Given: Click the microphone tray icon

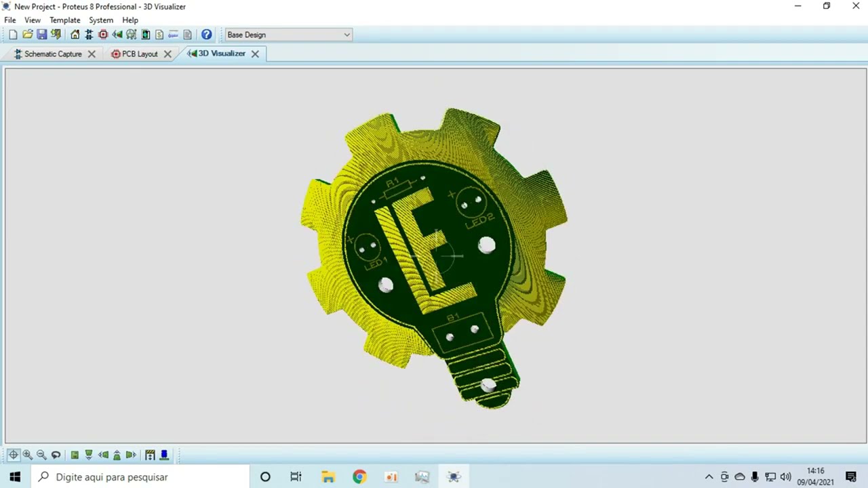Looking at the screenshot, I should pyautogui.click(x=755, y=476).
